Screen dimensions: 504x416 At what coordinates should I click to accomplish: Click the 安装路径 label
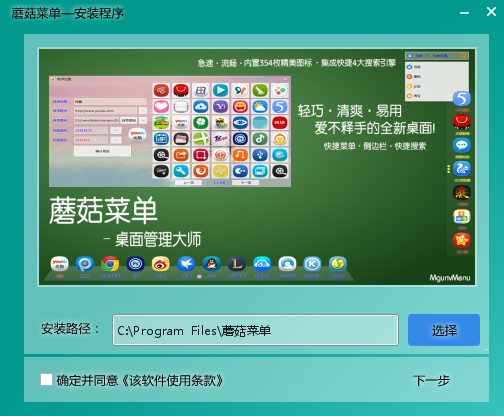(70, 329)
